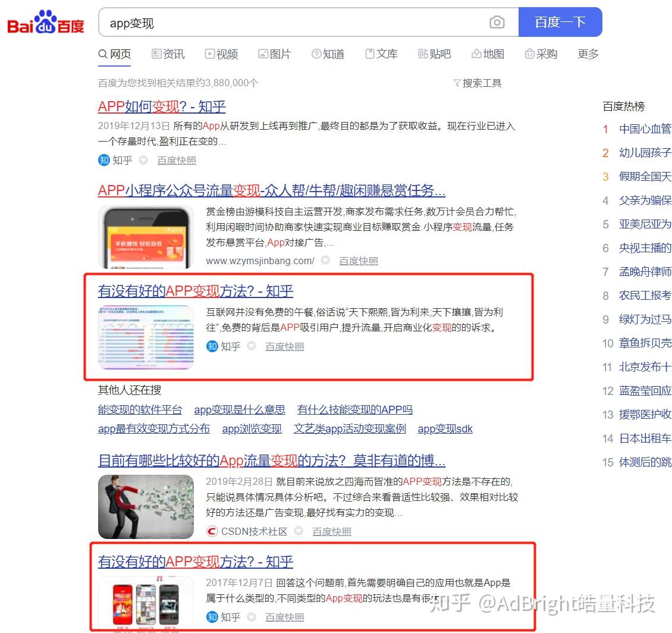Click related search app变现是什么意思
Image resolution: width=672 pixels, height=633 pixels.
[x=240, y=409]
